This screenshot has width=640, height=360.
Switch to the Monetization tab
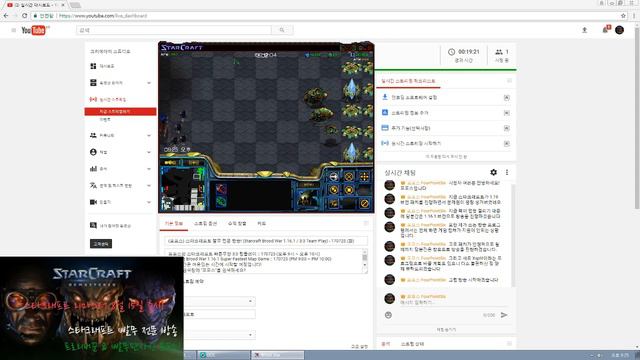[x=237, y=224]
